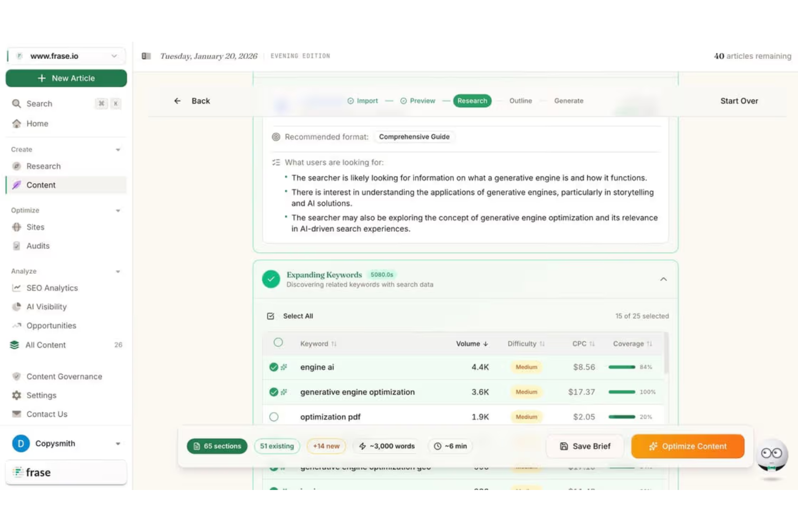The image size is (798, 532).
Task: Open Sites under Optimize
Action: coord(35,227)
